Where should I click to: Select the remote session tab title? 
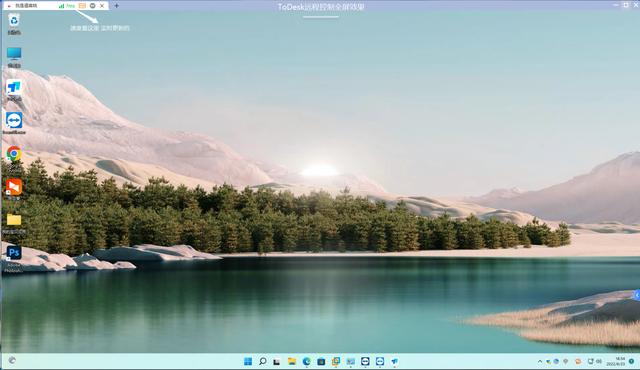click(26, 6)
